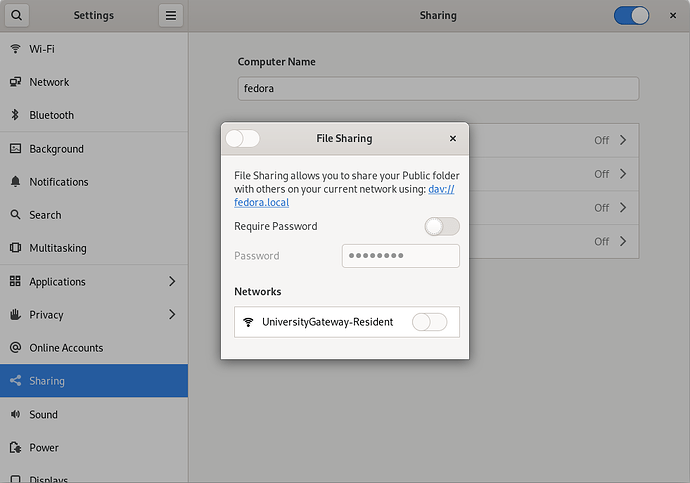
Task: Toggle sharing on UniversityGateway-Resident network
Action: pos(429,322)
